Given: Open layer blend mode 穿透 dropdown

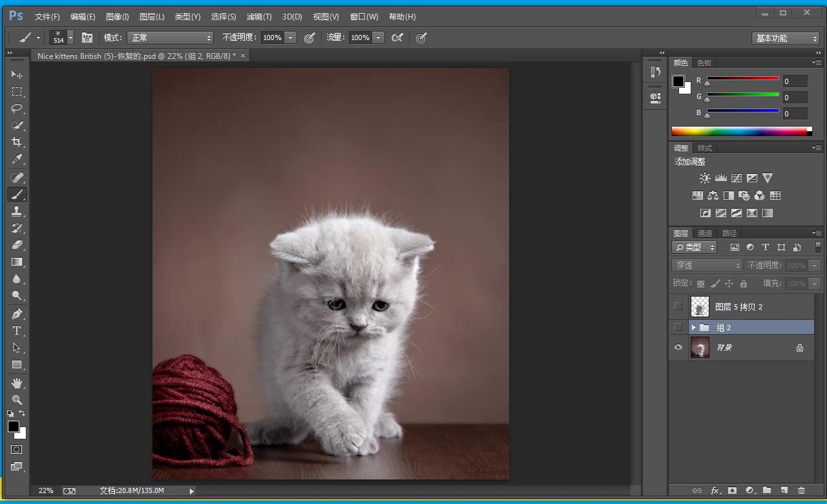Looking at the screenshot, I should click(x=707, y=266).
